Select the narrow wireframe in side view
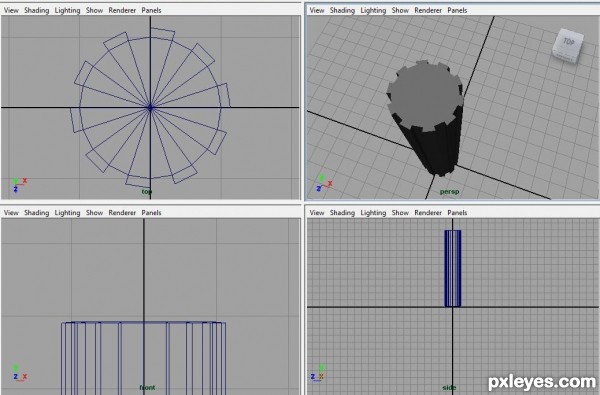Screen dimensions: 600x395 click(x=453, y=268)
